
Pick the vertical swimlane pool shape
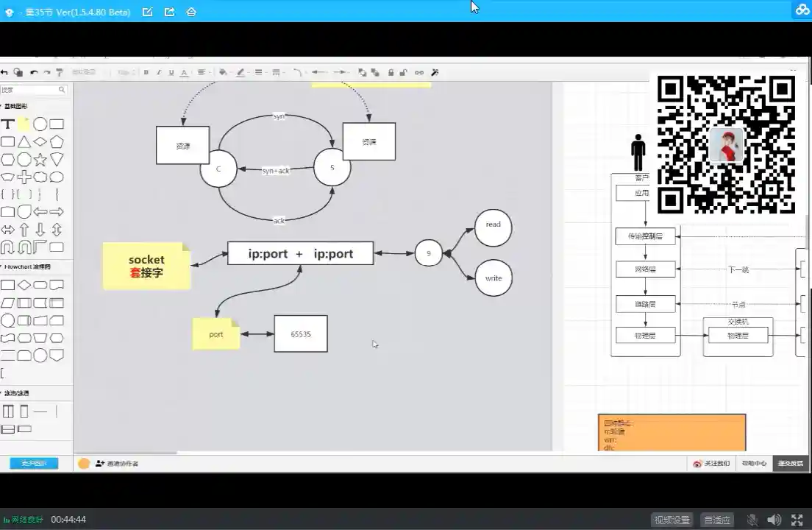coord(8,412)
